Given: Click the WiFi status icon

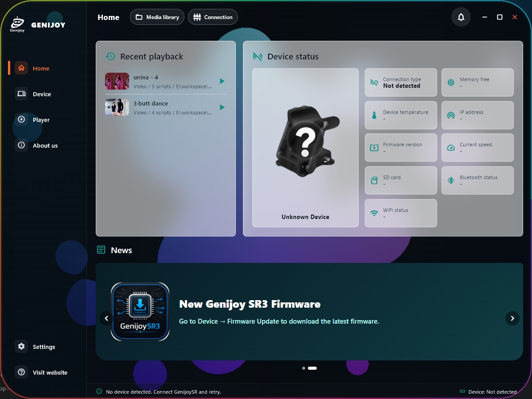Looking at the screenshot, I should (374, 213).
